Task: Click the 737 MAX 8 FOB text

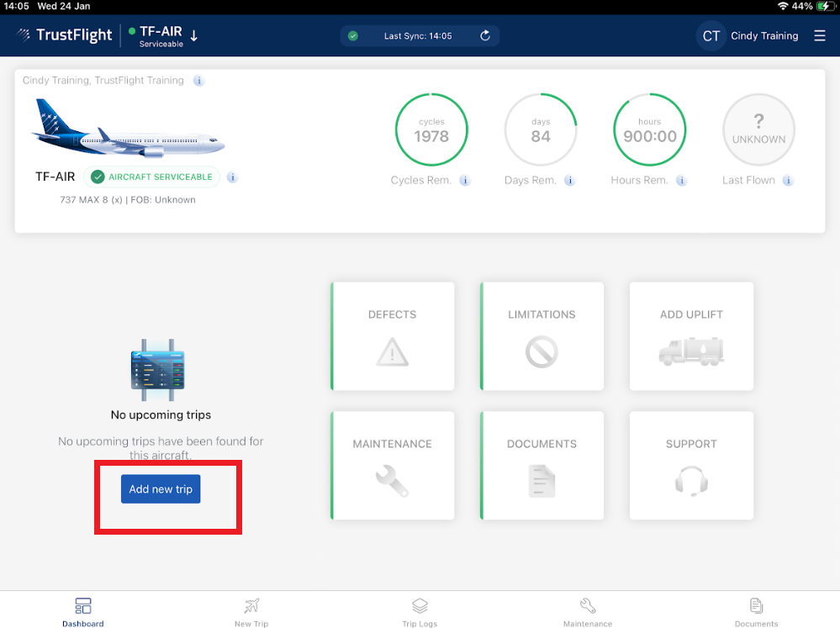Action: pyautogui.click(x=128, y=200)
